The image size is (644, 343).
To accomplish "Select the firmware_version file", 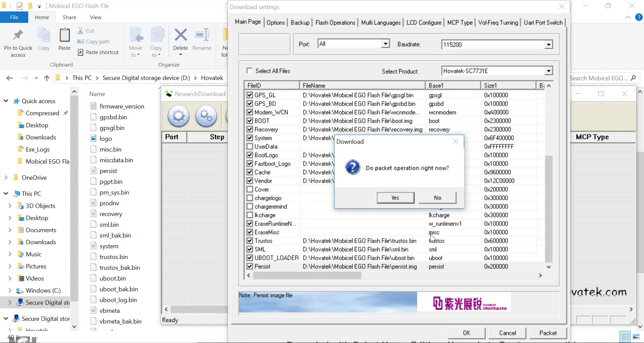I will click(122, 106).
